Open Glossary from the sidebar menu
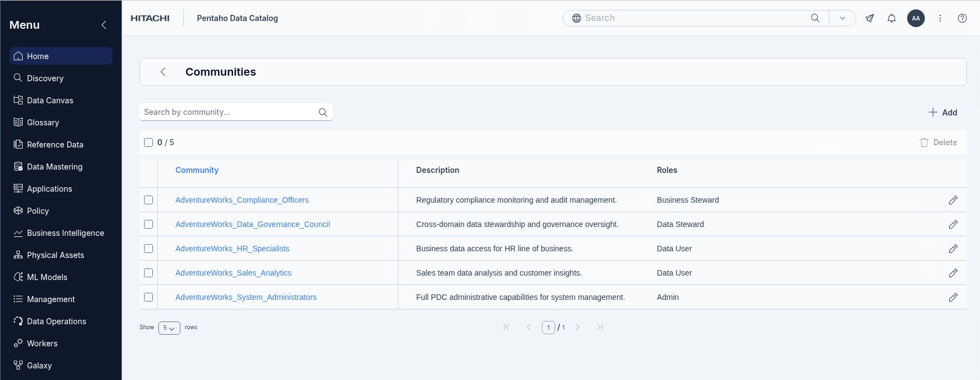Image resolution: width=980 pixels, height=380 pixels. pos(43,123)
